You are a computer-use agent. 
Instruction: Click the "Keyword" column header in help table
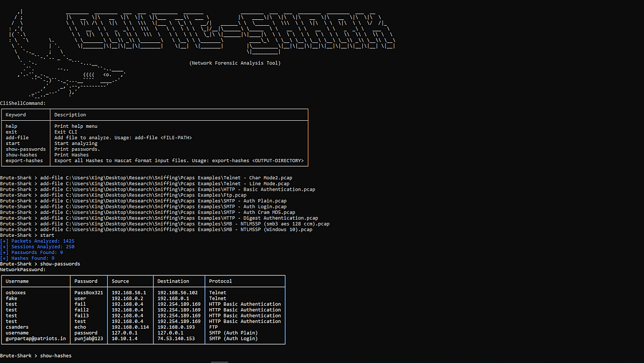[16, 114]
